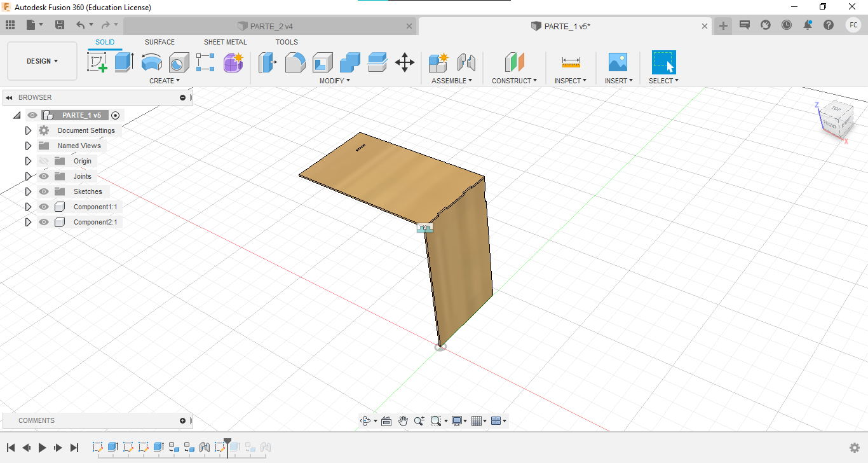The width and height of the screenshot is (868, 463).
Task: Activate the PARTE_1 v5 radio button
Action: click(x=115, y=115)
